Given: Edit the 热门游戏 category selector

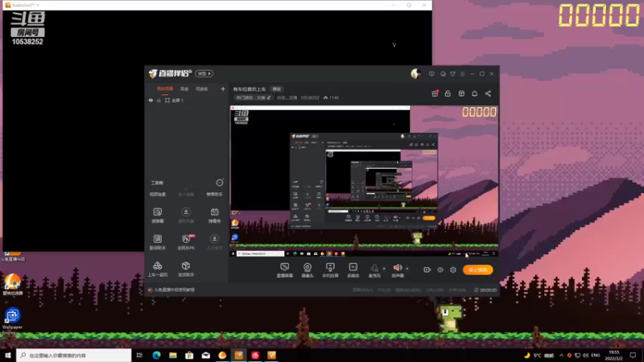Looking at the screenshot, I should pos(253,97).
